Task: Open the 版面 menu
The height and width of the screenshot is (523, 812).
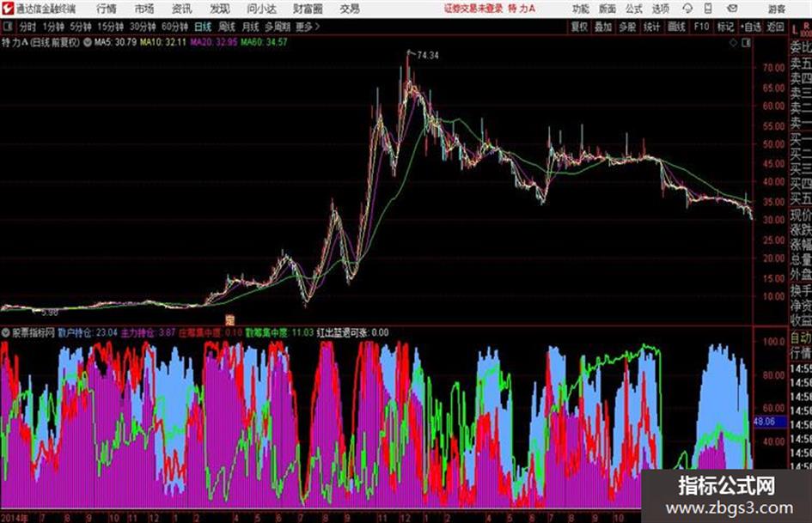Action: pos(607,9)
